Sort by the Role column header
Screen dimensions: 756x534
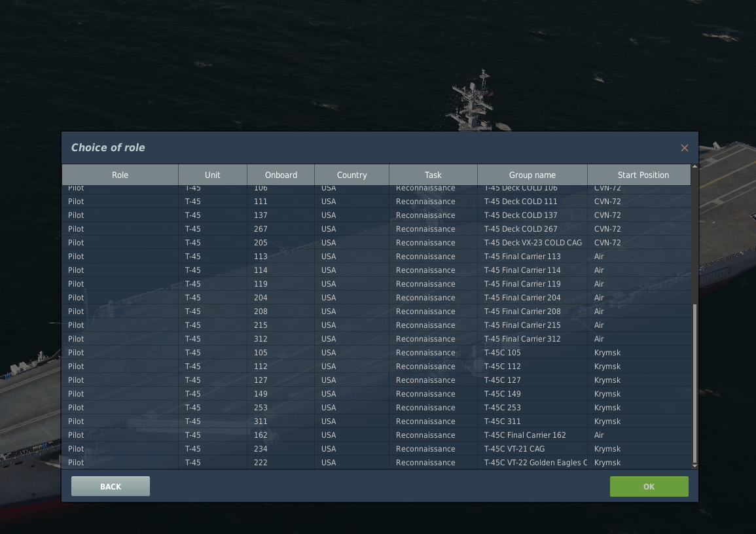click(x=120, y=175)
